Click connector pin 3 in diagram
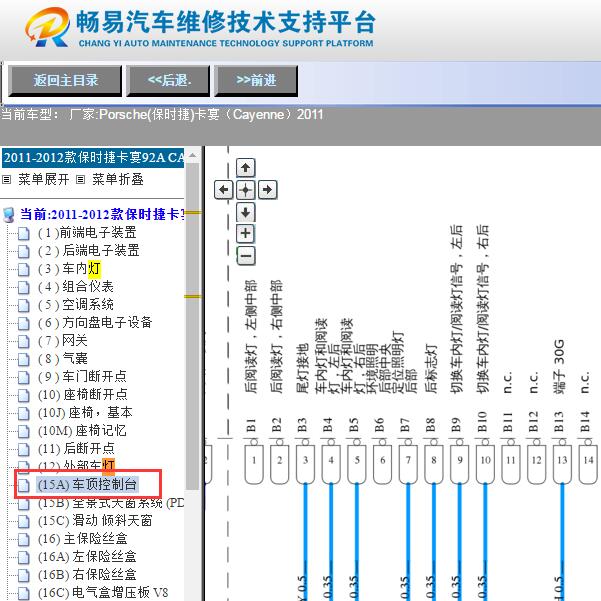The image size is (601, 601). coord(305,464)
